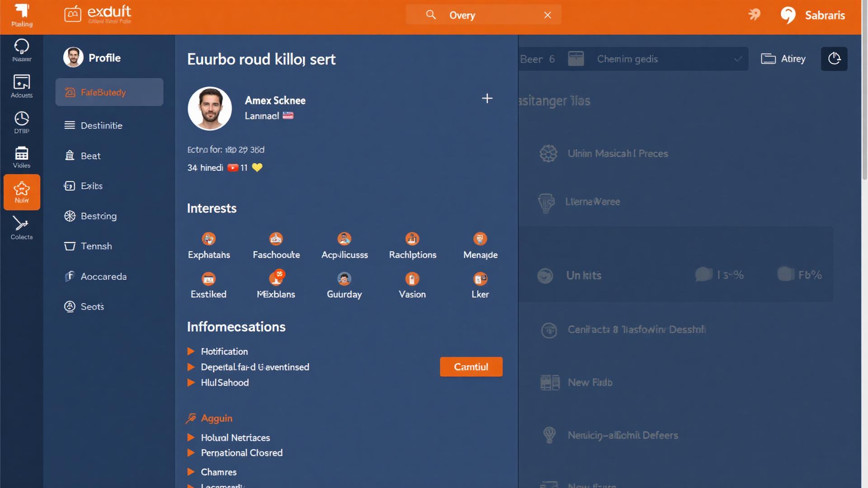Click the Colecte icon in left rail
Image resolution: width=868 pixels, height=488 pixels.
point(21,227)
